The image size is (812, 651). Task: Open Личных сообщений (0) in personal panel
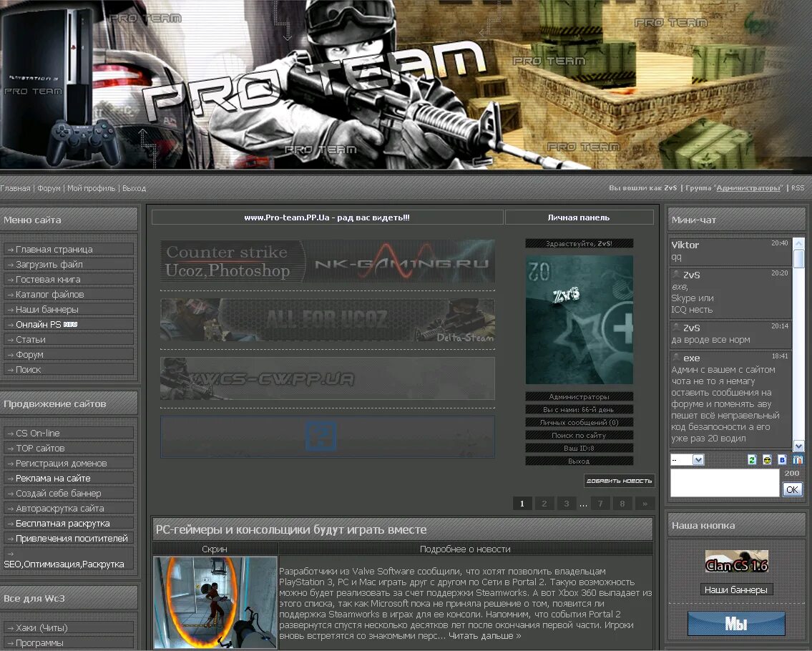click(x=579, y=423)
